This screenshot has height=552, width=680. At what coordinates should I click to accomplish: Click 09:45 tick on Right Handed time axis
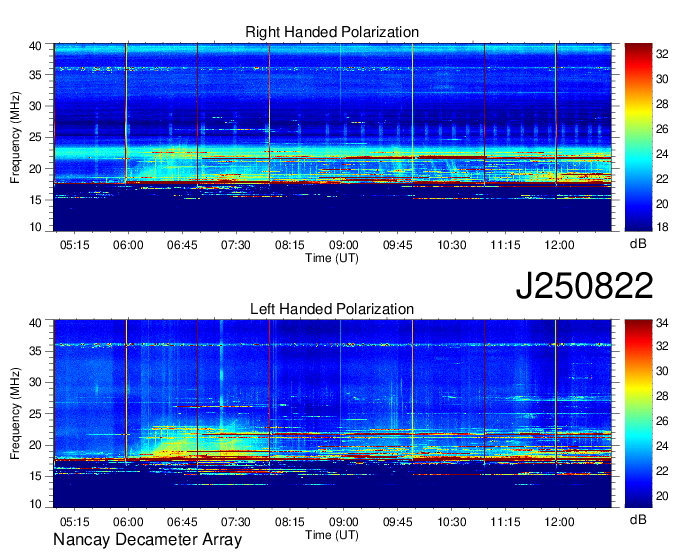pos(398,245)
